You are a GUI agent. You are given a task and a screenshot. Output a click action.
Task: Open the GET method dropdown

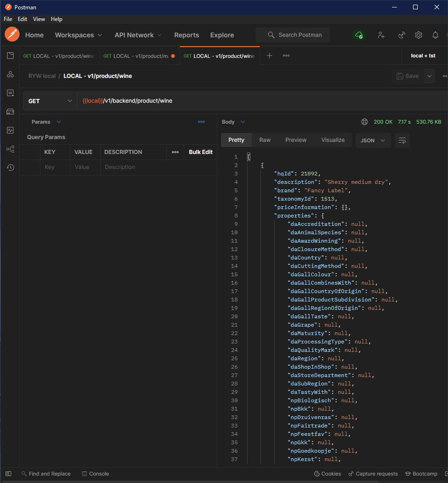pos(50,101)
